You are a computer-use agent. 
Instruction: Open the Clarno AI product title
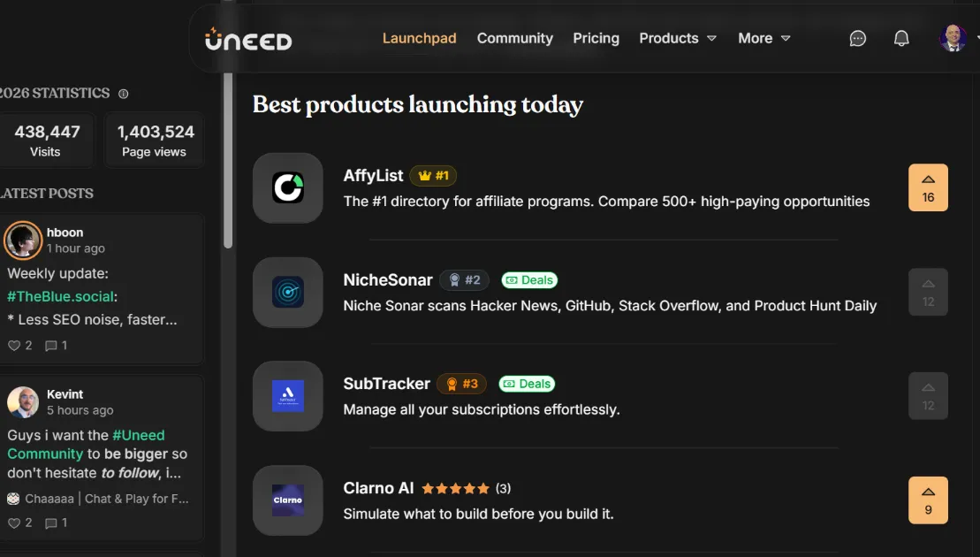pos(378,488)
